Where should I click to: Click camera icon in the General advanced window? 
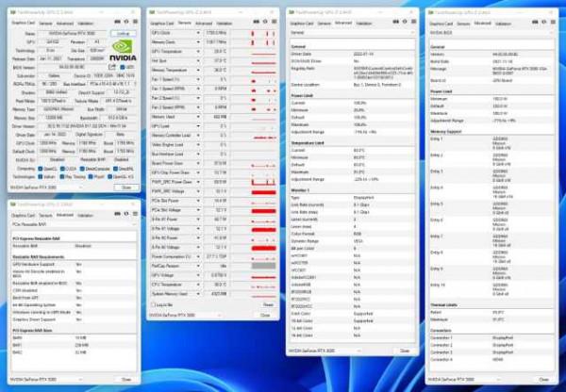pos(396,22)
